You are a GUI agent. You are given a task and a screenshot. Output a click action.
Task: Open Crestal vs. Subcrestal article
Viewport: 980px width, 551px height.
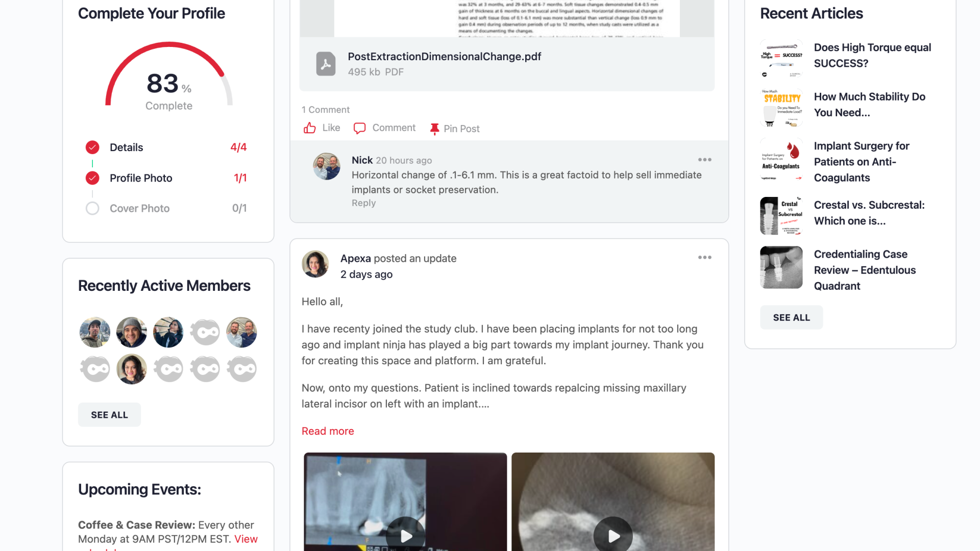click(x=869, y=213)
